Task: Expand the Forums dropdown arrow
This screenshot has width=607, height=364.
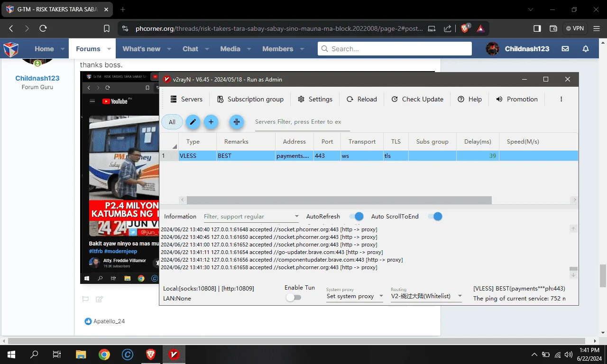Action: pyautogui.click(x=109, y=49)
